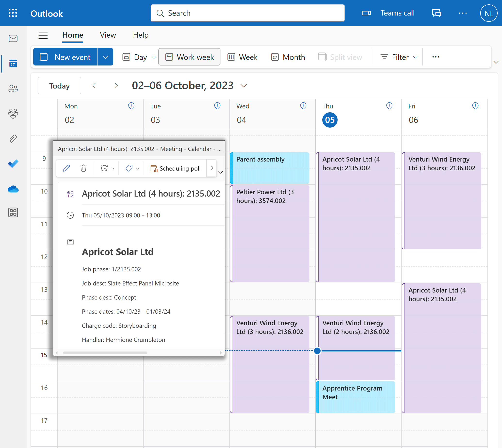Switch to the Help tab
The height and width of the screenshot is (448, 502).
141,35
